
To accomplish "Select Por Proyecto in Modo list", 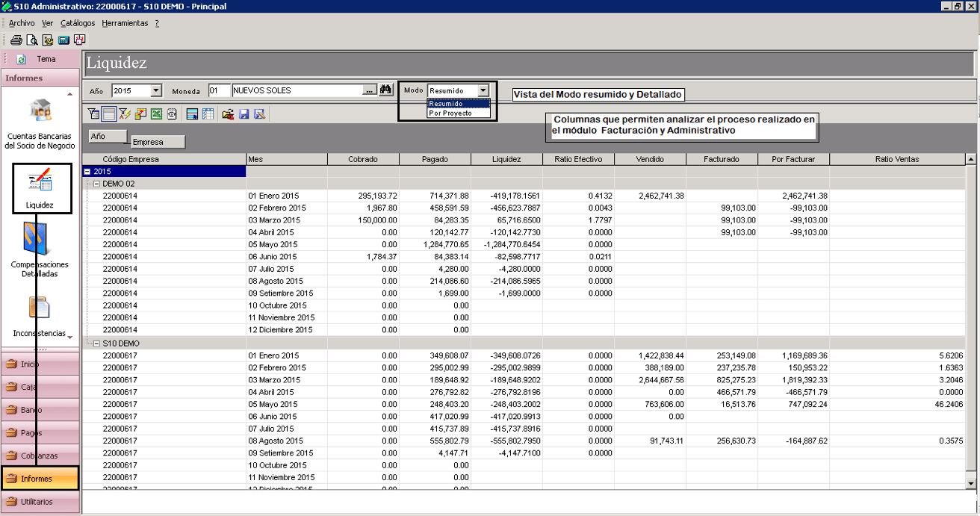I will (x=450, y=113).
